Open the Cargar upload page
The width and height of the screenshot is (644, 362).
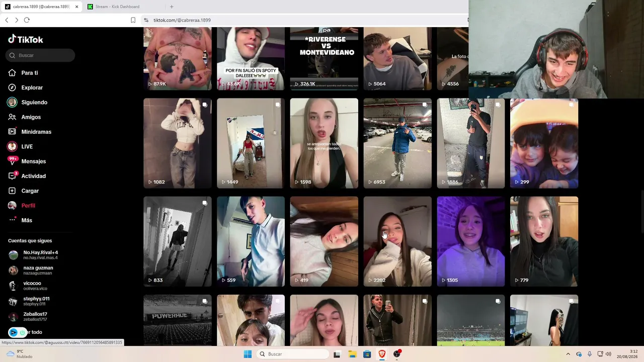tap(24, 191)
